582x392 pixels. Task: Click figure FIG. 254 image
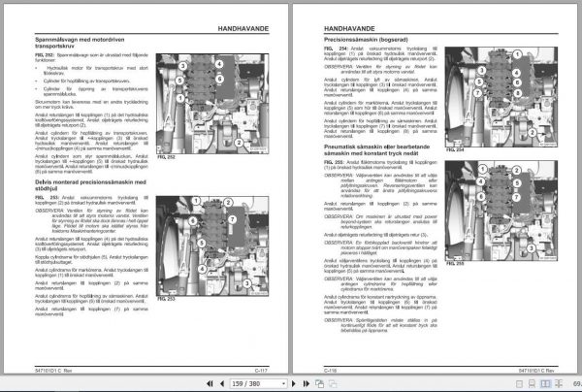pyautogui.click(x=501, y=97)
